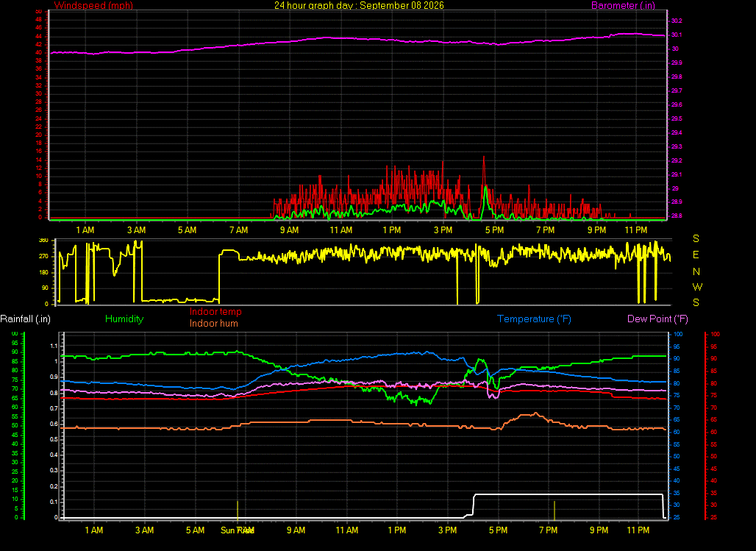Click the "29.5" barometer scale value
This screenshot has width=756, height=551.
pos(677,118)
